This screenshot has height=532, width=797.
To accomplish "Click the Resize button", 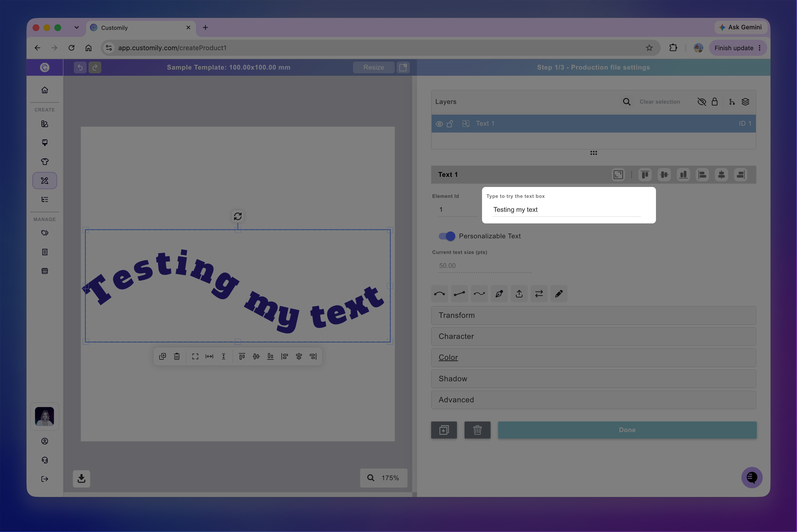I will tap(374, 67).
